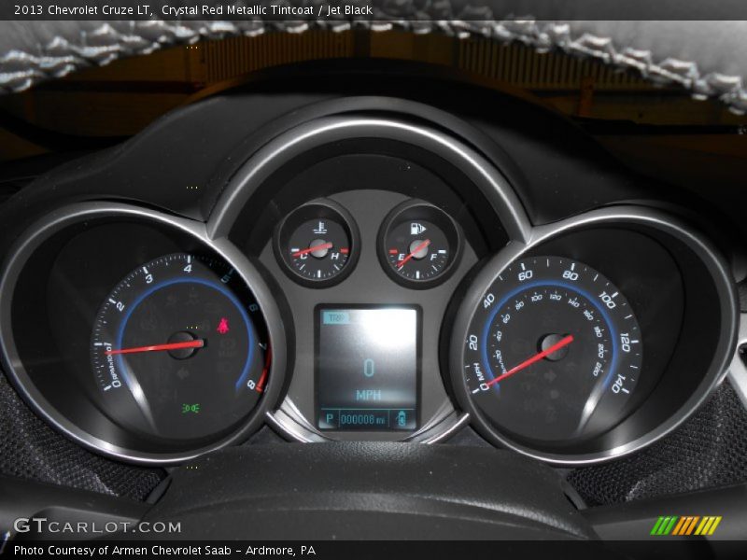Screen dimensions: 747x560
Task: Click the car icon beside the odometer
Action: pyautogui.click(x=403, y=418)
